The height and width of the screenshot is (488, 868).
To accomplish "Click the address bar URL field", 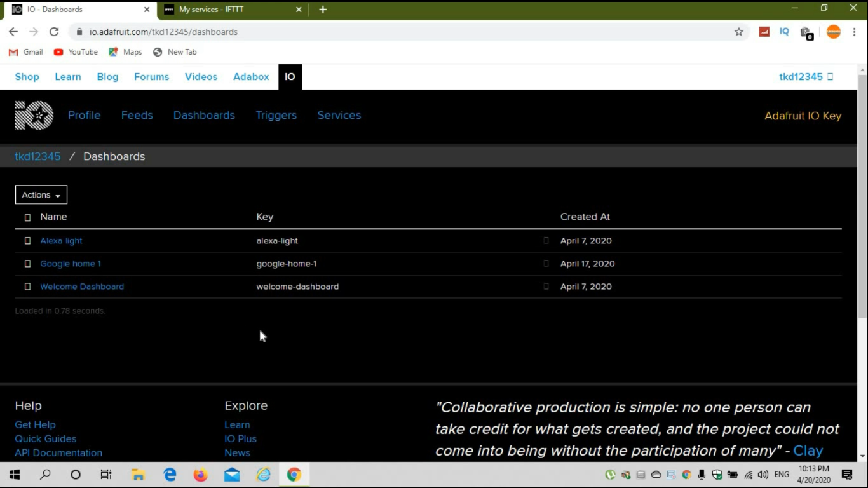I will click(x=407, y=32).
